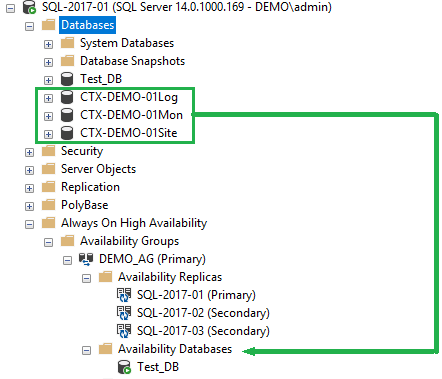The height and width of the screenshot is (379, 442).
Task: Collapse the DEMO_AG (Primary) node
Action: pos(67,260)
